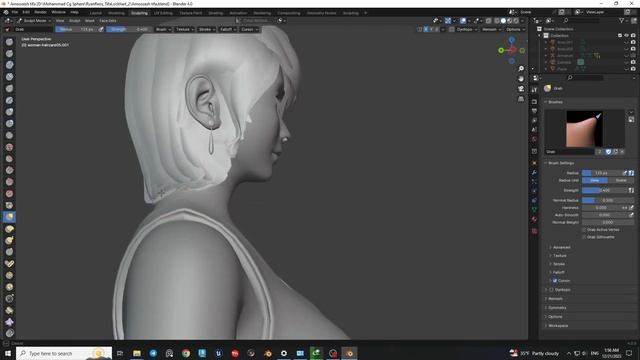Screen dimensions: 640x360
Task: Open the Cursor dropdown in tool header
Action: 249,29
